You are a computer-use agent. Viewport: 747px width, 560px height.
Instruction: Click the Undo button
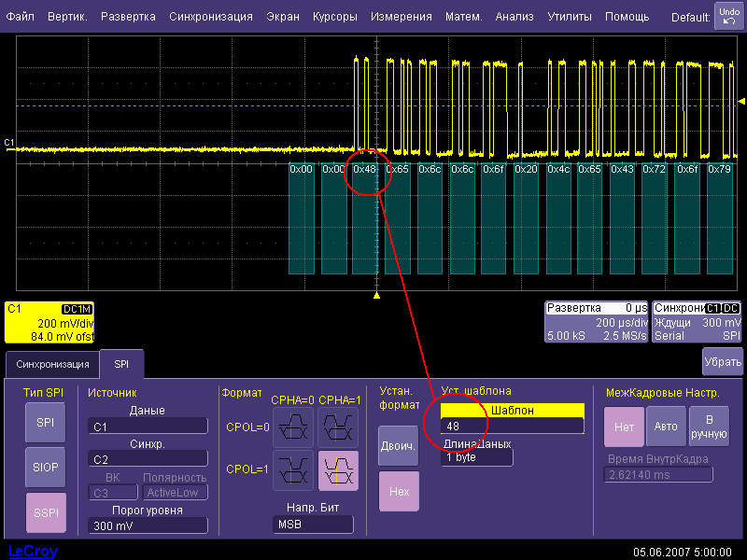728,16
